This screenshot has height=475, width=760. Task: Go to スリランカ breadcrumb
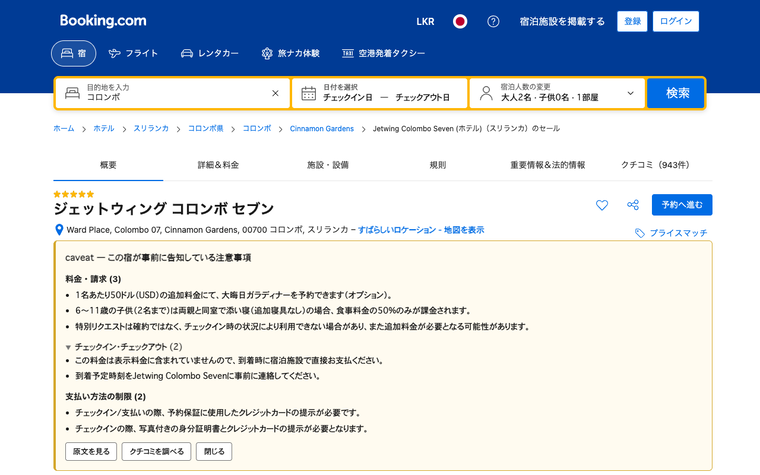click(x=151, y=128)
